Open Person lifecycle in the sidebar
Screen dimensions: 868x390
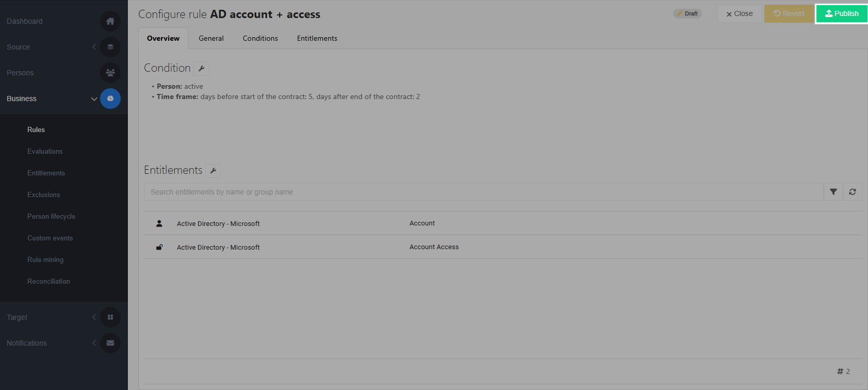52,216
